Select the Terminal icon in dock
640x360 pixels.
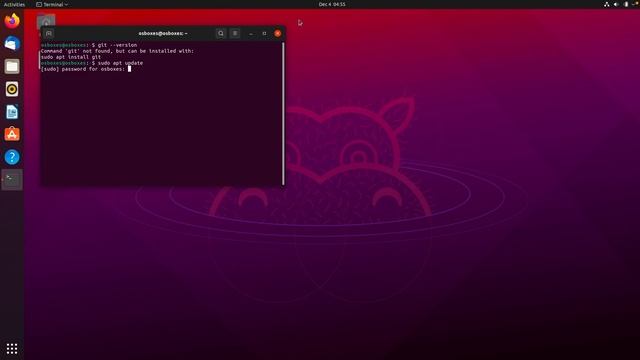(12, 180)
